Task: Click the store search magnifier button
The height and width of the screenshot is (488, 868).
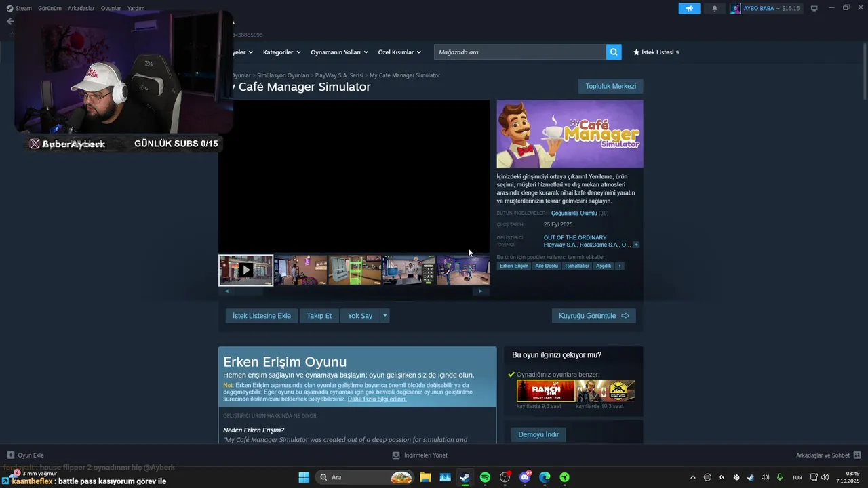Action: click(614, 52)
